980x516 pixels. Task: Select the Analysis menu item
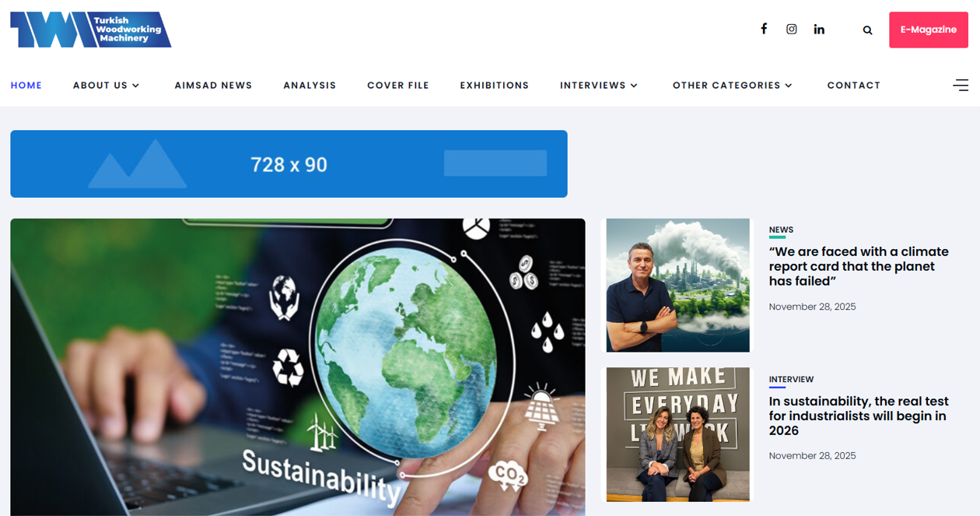click(x=310, y=86)
